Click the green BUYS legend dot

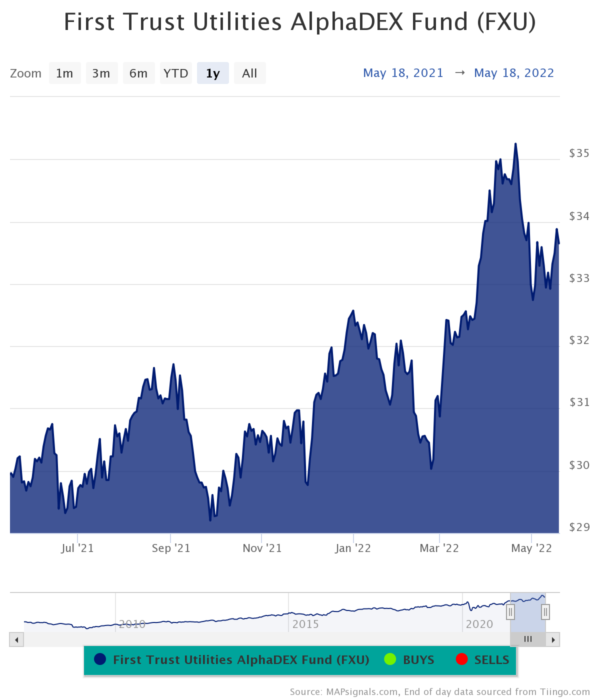point(390,659)
